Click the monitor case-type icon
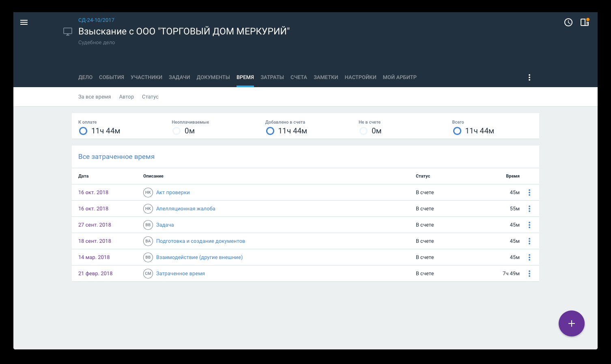 [68, 32]
